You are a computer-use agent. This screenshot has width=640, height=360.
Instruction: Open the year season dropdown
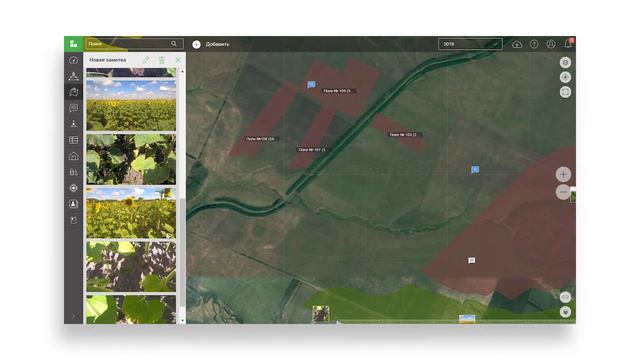click(x=470, y=44)
